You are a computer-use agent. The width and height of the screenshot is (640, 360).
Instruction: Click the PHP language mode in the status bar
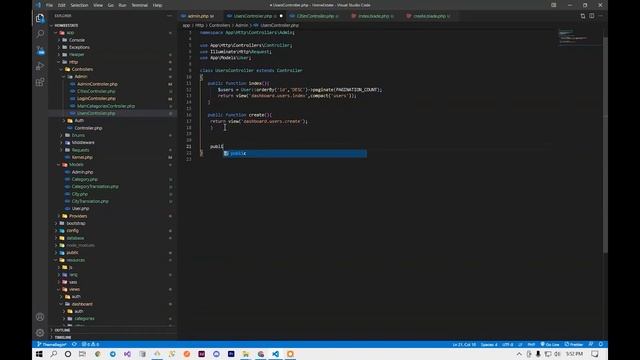click(x=531, y=344)
